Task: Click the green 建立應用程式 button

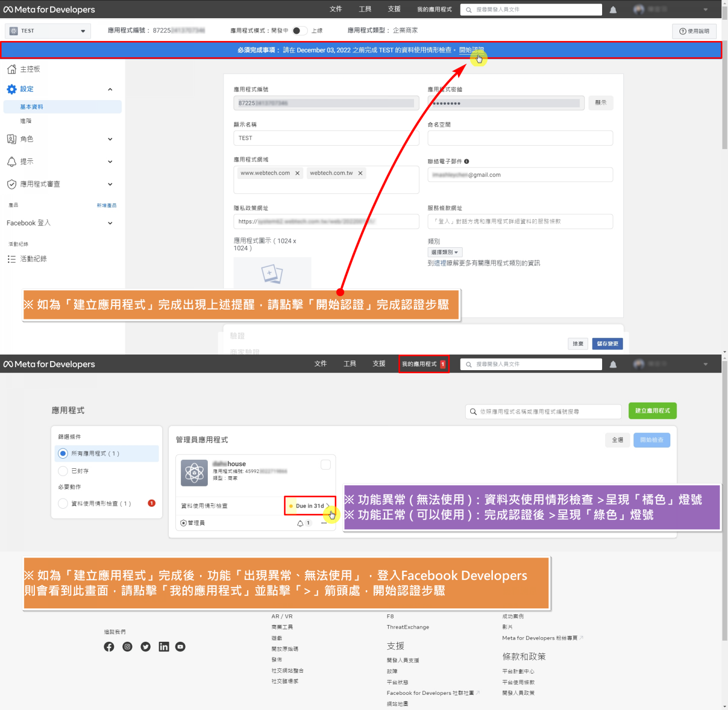Action: click(652, 411)
